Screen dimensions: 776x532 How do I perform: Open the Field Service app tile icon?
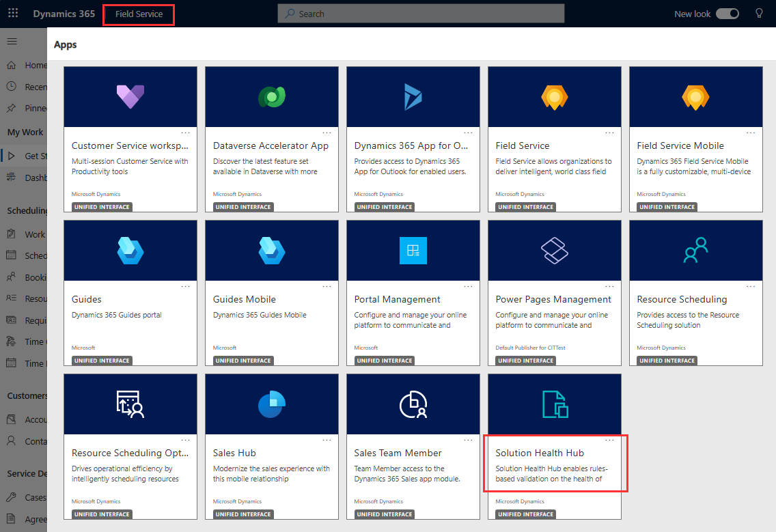(x=554, y=98)
